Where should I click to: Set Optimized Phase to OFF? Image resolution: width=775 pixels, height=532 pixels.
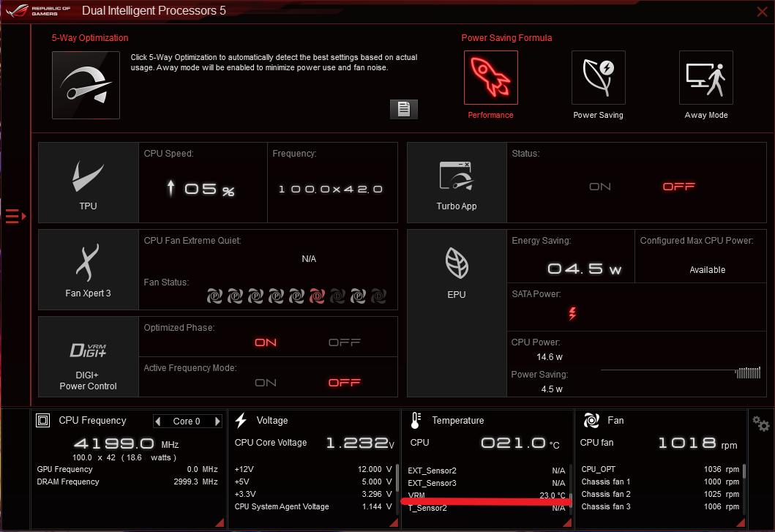point(345,342)
